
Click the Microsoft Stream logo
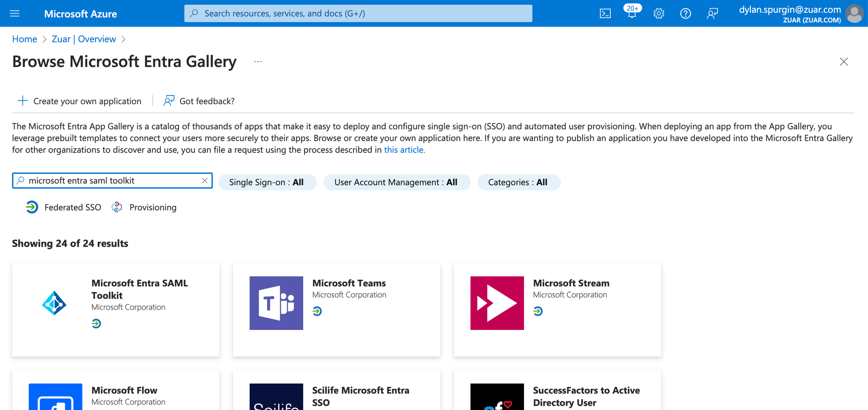(497, 303)
